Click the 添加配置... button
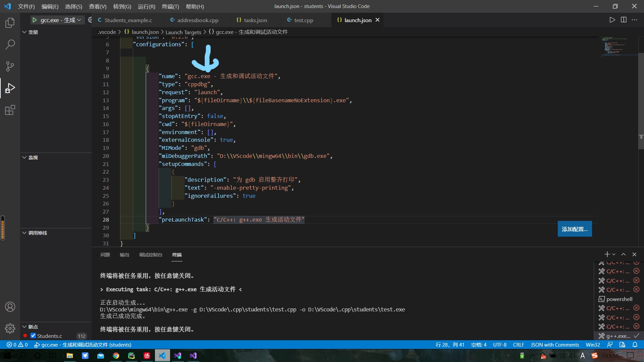Viewport: 644px width, 362px height. point(574,229)
